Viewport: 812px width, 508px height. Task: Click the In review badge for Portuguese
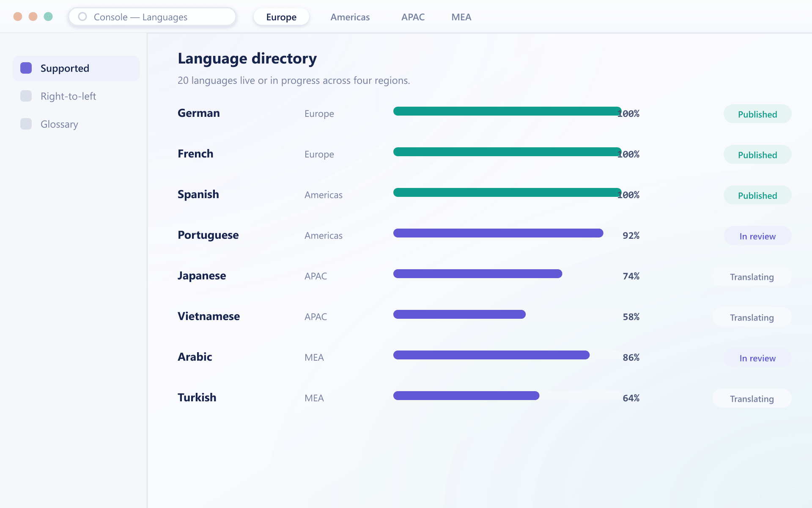[x=757, y=236]
